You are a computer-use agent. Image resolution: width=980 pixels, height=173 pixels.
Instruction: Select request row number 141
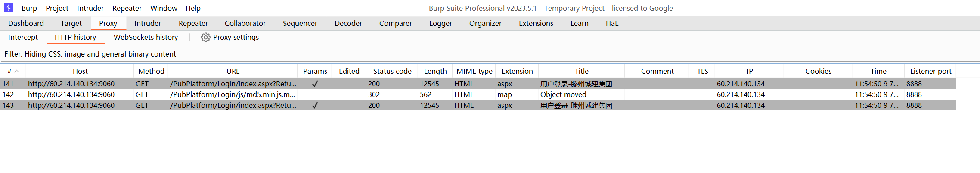coord(478,84)
